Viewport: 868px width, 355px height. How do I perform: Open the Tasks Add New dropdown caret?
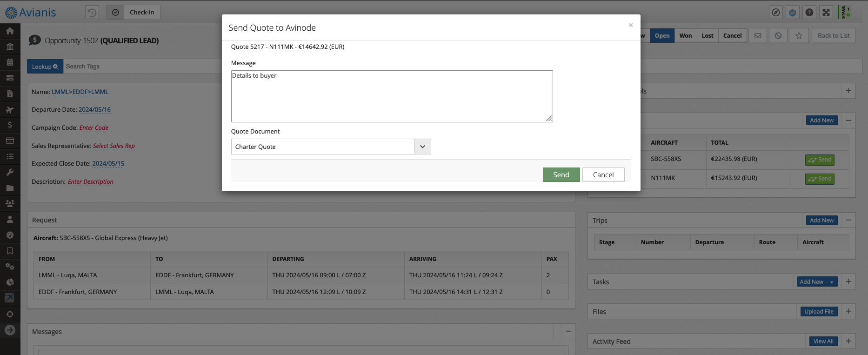(832, 282)
